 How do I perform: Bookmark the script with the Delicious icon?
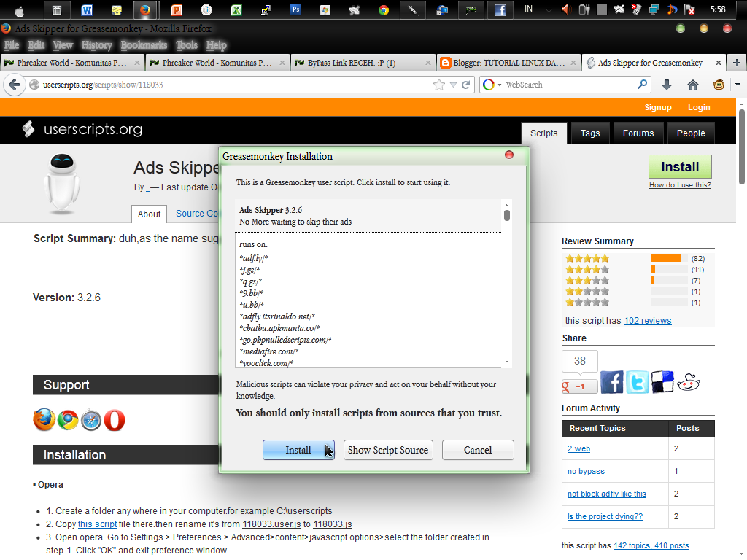click(662, 381)
